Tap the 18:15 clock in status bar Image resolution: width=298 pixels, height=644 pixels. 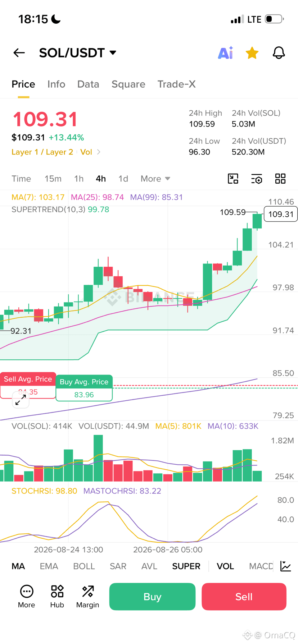33,19
